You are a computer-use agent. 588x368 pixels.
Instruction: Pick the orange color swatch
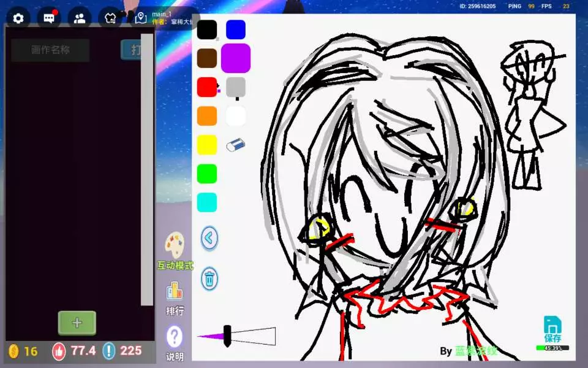click(207, 116)
